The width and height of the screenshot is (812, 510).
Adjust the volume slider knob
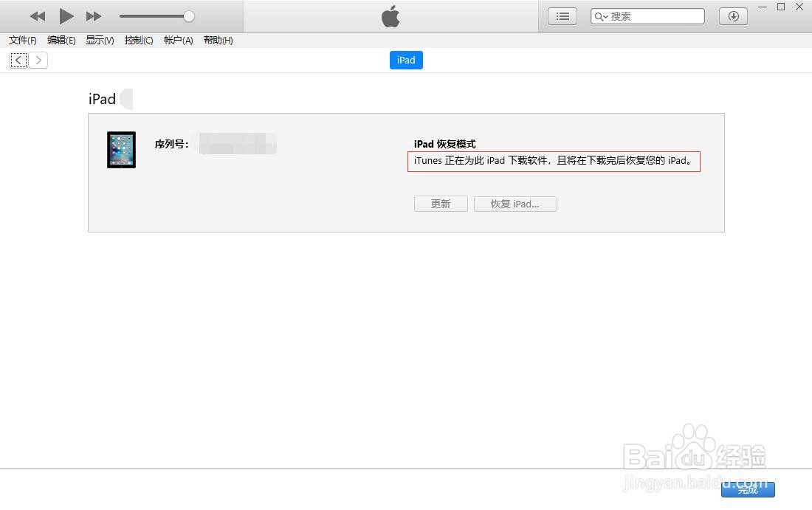(x=189, y=16)
